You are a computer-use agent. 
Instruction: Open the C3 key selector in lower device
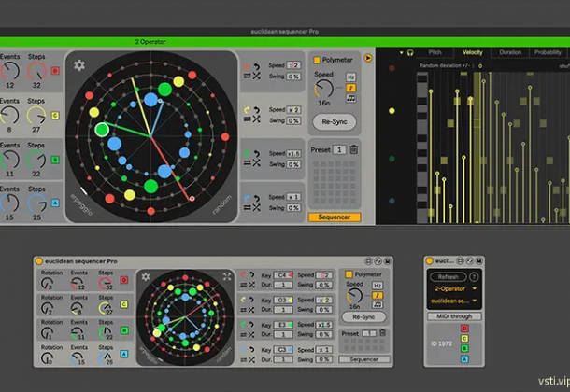pos(283,349)
